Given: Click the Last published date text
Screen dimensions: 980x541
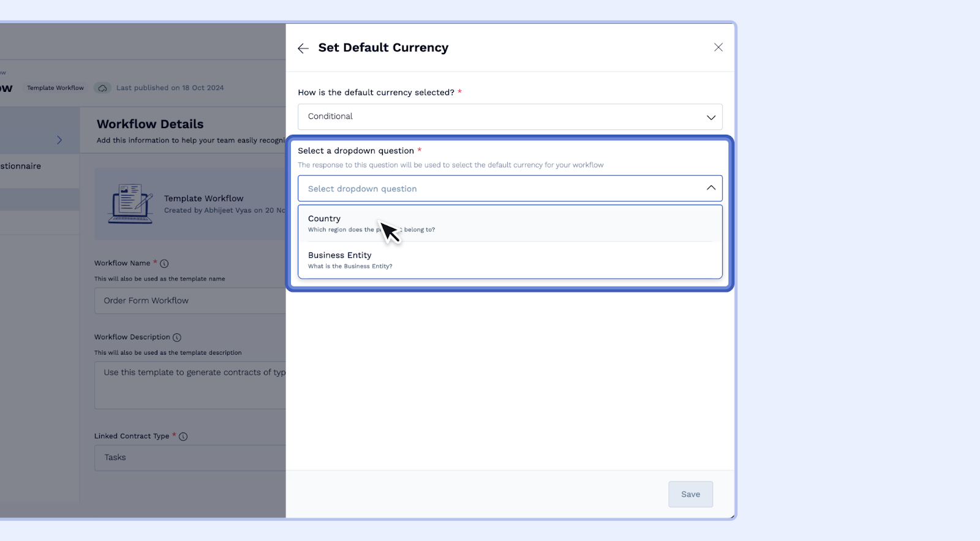Looking at the screenshot, I should [x=170, y=88].
